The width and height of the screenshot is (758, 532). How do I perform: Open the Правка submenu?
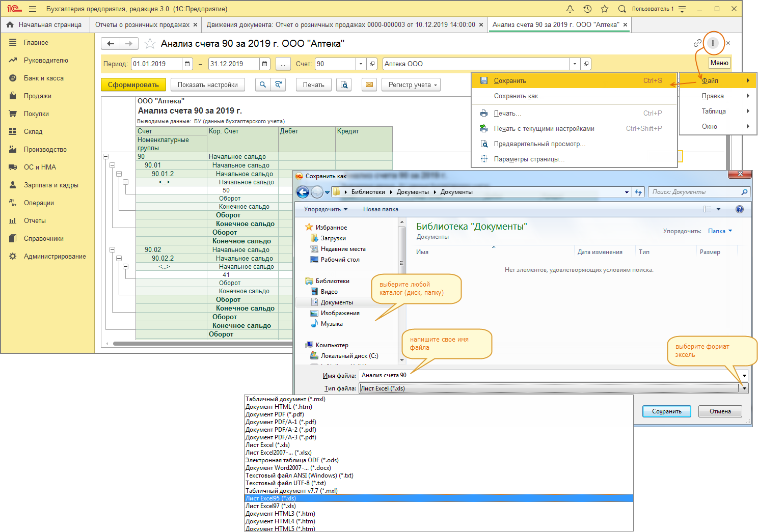pyautogui.click(x=718, y=96)
